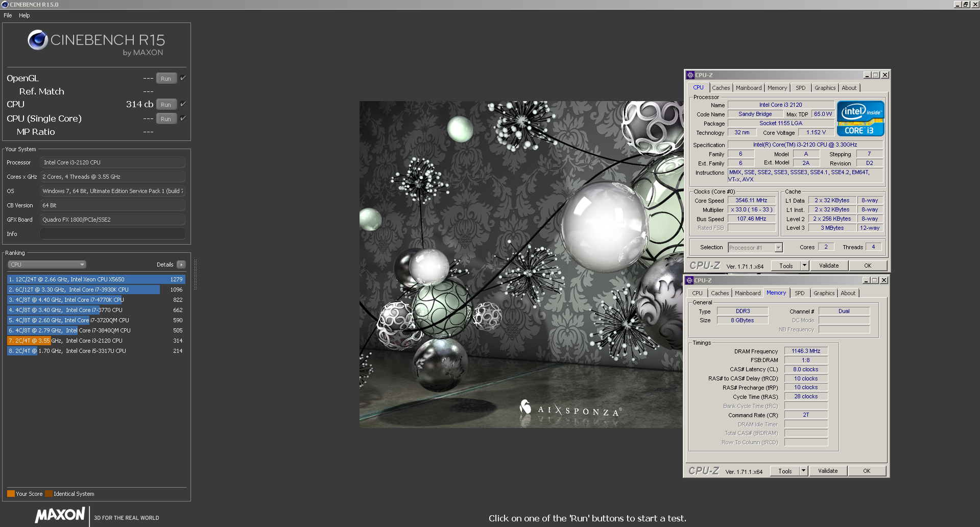Select the Core i7-3720QM ranking row
Image resolution: width=980 pixels, height=527 pixels.
[x=96, y=320]
